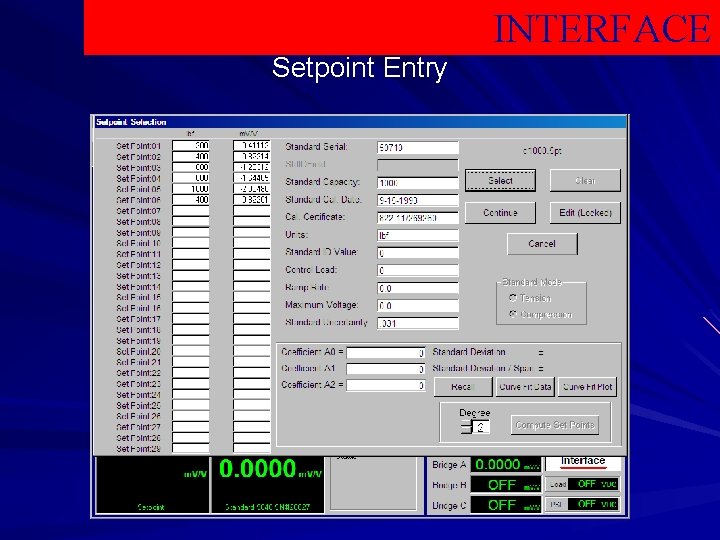Click Set Point:05 lbf value 1000
The width and height of the screenshot is (720, 540).
pos(191,189)
